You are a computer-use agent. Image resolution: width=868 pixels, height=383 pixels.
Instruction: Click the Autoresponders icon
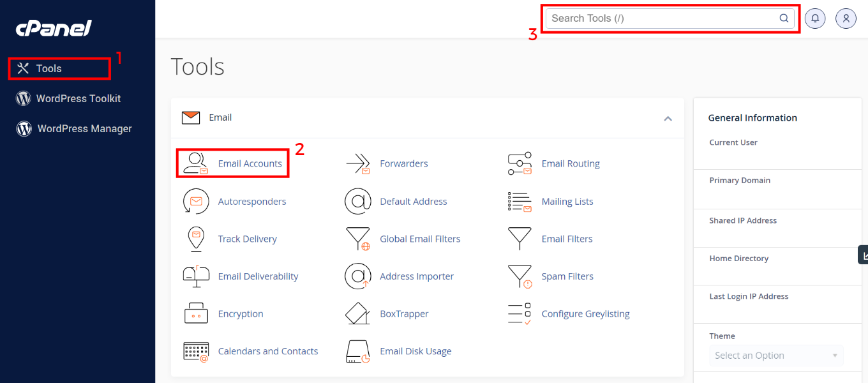pos(196,202)
